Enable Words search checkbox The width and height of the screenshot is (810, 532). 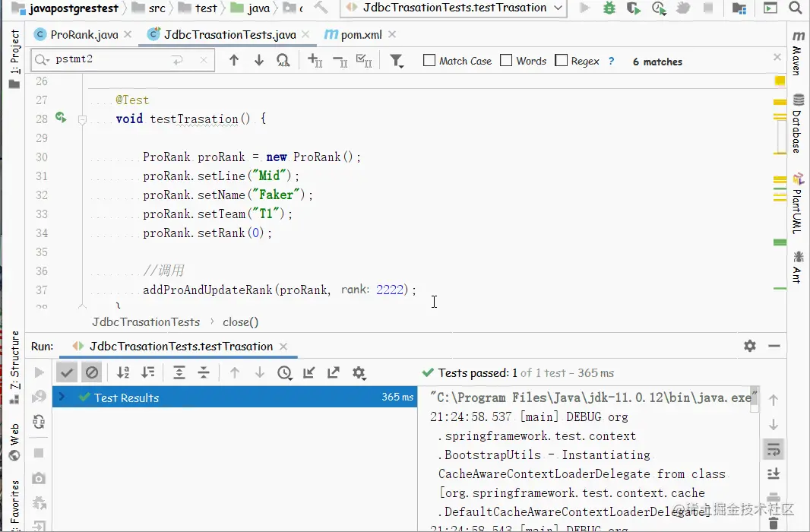(506, 61)
